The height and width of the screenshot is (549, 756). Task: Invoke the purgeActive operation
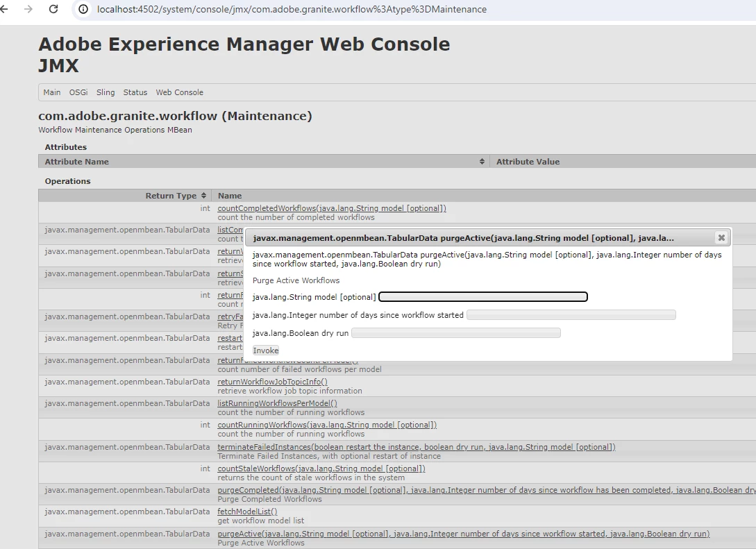point(266,350)
